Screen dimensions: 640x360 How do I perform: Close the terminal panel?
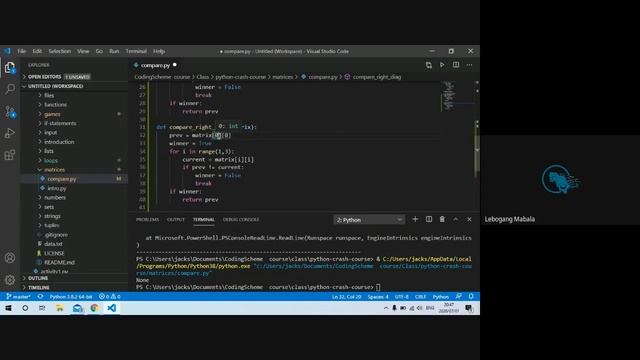(x=469, y=219)
